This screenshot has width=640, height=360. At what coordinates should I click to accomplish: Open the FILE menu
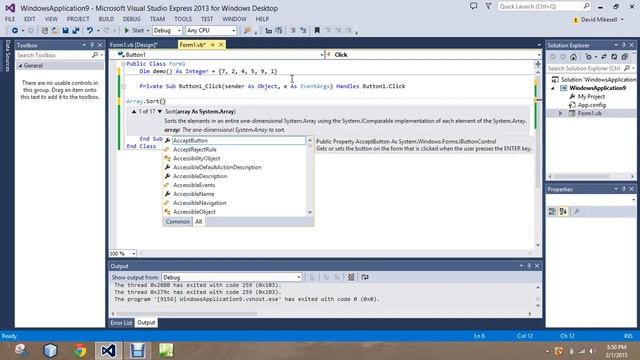[x=10, y=19]
